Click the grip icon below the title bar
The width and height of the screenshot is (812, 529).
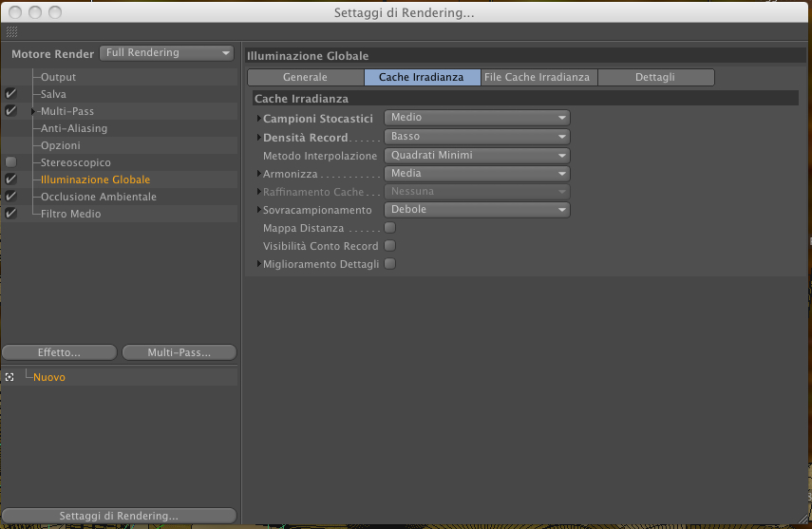coord(12,32)
